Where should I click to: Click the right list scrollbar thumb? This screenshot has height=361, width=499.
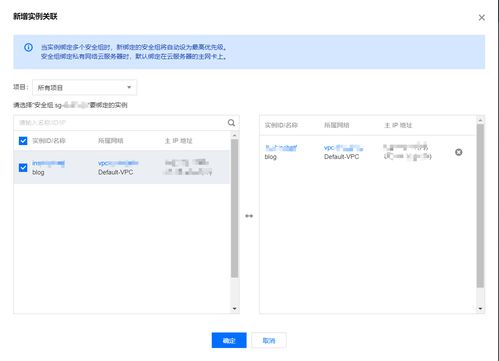480,206
